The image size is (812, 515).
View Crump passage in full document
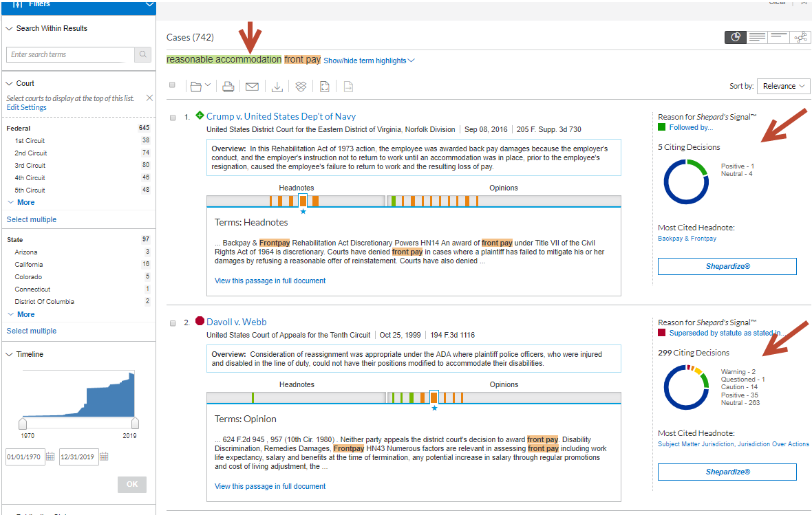tap(270, 281)
